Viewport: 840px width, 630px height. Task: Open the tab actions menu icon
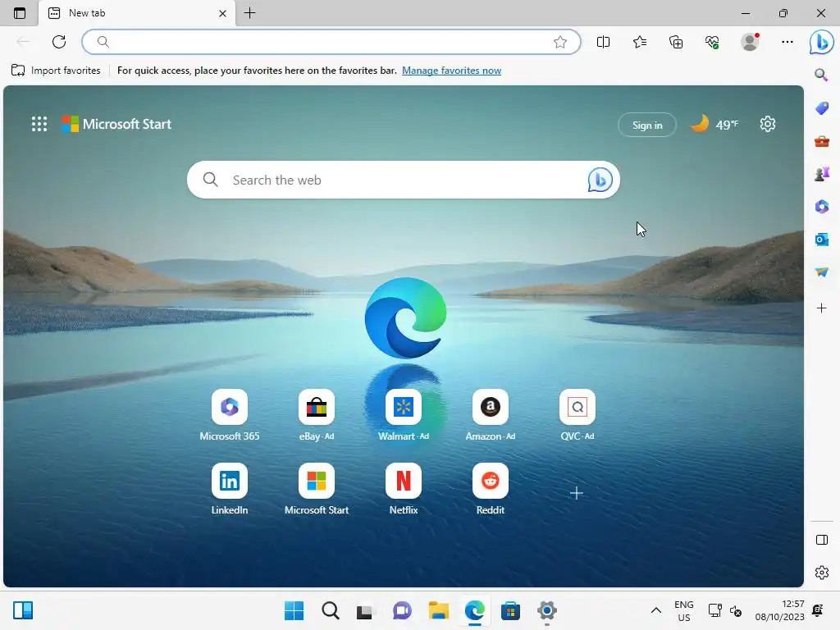point(20,13)
